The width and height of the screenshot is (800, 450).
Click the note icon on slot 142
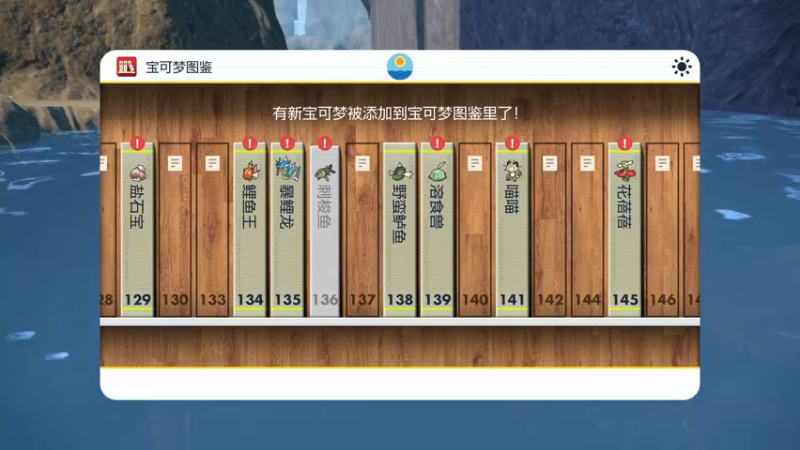coord(550,163)
